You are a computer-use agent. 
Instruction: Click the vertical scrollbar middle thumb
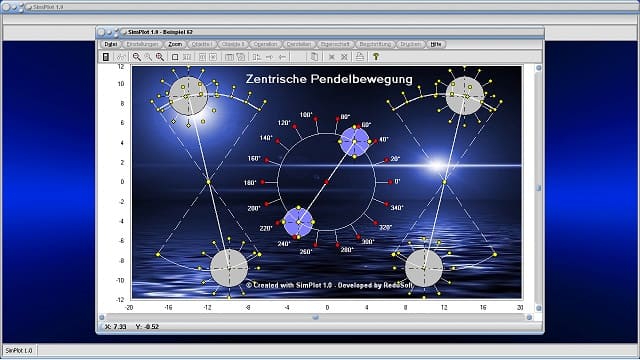click(538, 188)
